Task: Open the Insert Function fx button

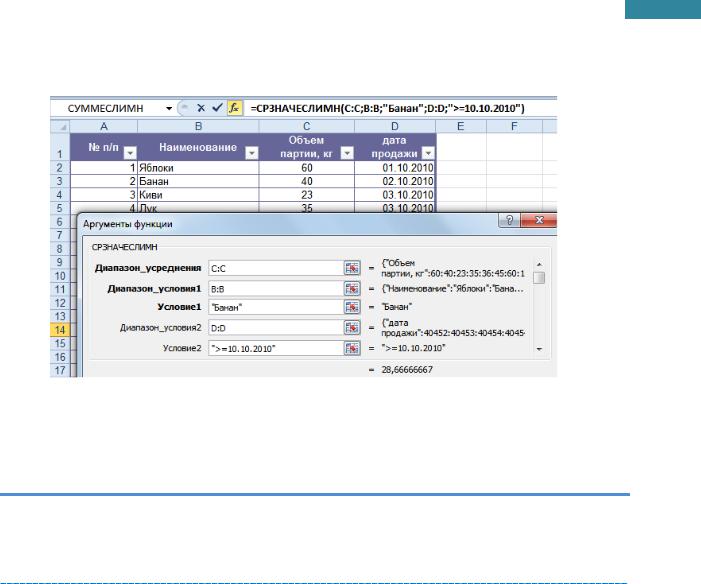Action: click(234, 108)
